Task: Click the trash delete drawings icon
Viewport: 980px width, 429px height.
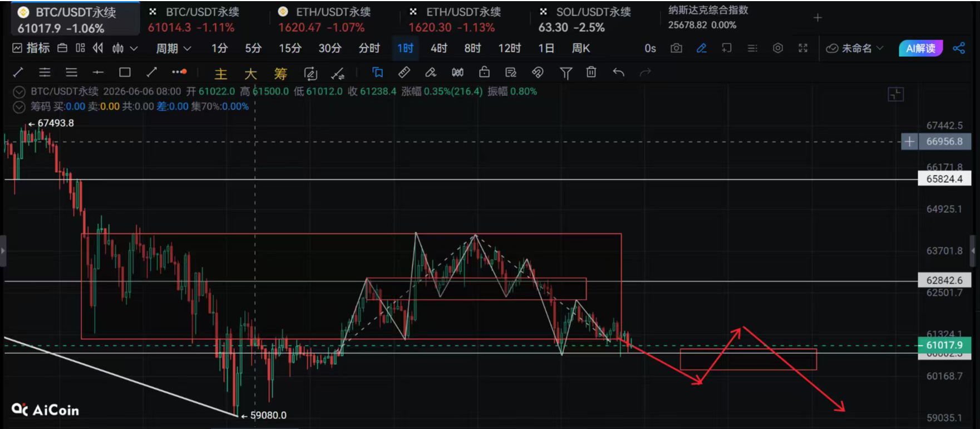Action: 591,72
